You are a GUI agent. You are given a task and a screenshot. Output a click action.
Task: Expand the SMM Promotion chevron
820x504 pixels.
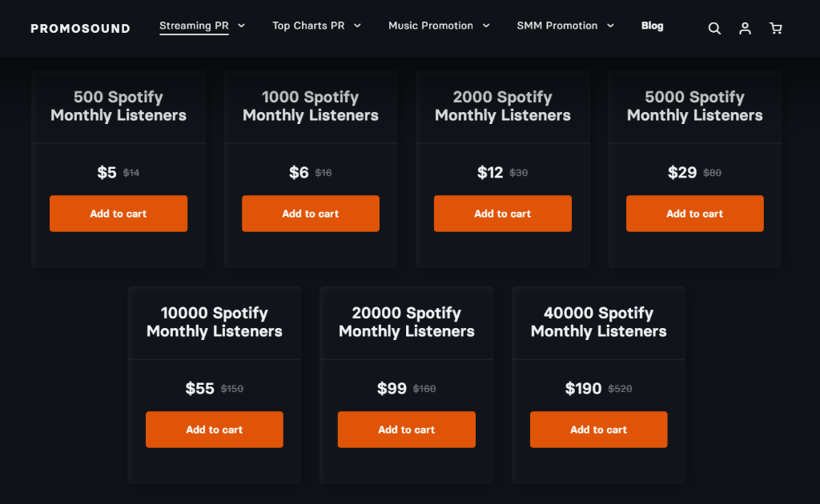(x=610, y=26)
